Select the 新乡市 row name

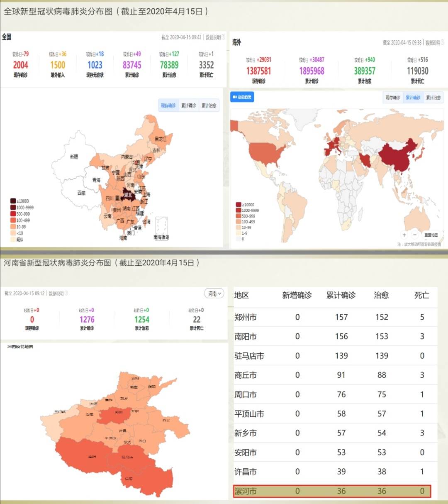point(246,433)
